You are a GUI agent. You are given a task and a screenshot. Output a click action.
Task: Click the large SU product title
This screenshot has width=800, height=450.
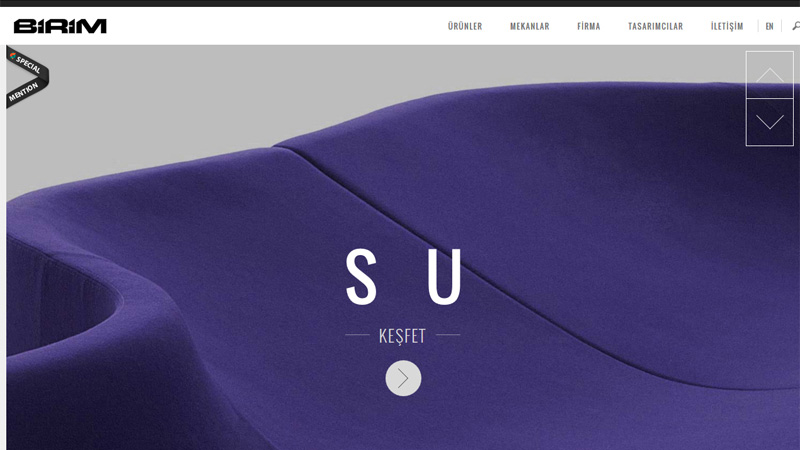(x=404, y=276)
